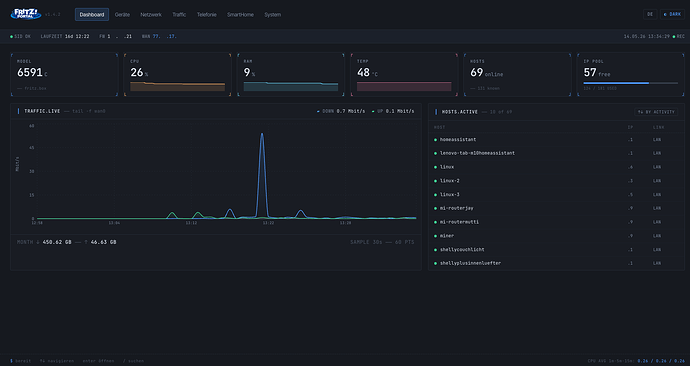Click the SAMPLE 30s 60 PTS label
The image size is (690, 366).
coord(382,242)
